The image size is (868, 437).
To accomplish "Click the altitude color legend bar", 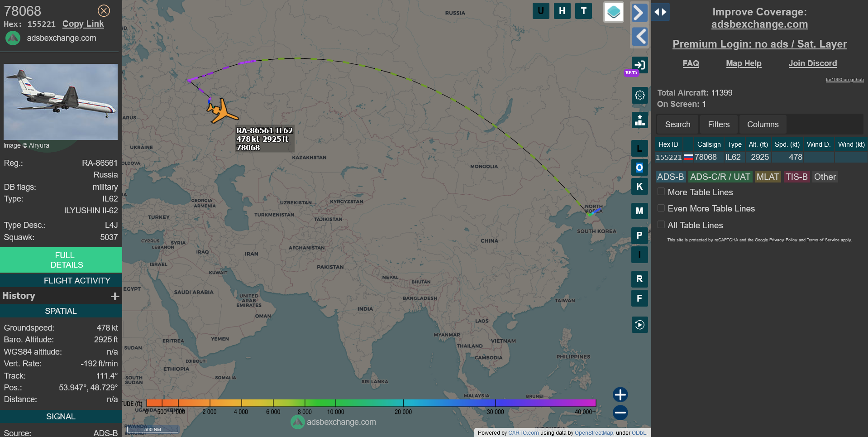I will (x=371, y=403).
